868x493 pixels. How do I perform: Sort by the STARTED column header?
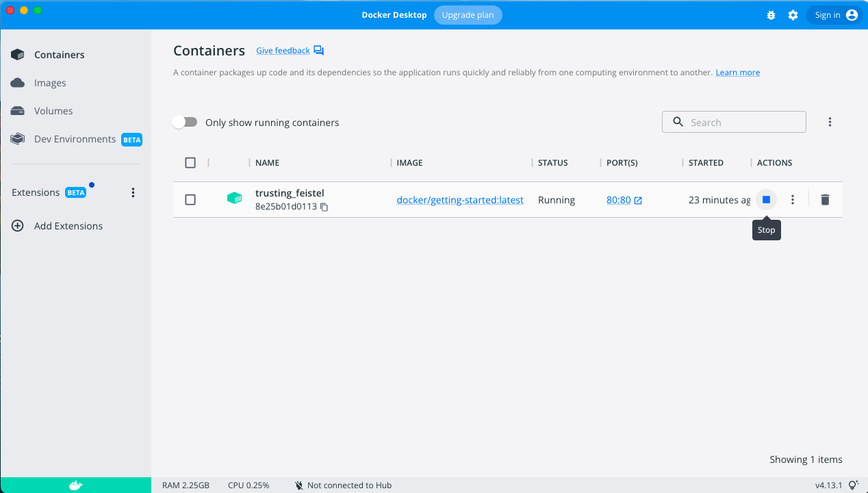[x=706, y=163]
